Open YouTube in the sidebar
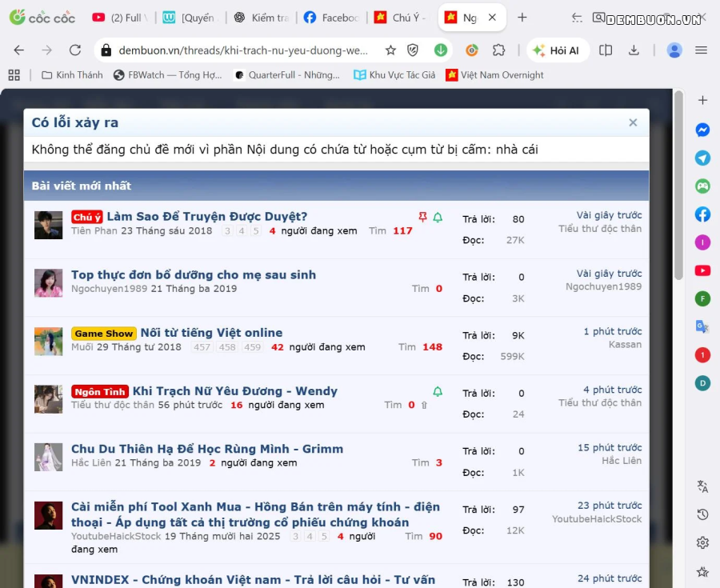The width and height of the screenshot is (720, 588). (x=702, y=271)
